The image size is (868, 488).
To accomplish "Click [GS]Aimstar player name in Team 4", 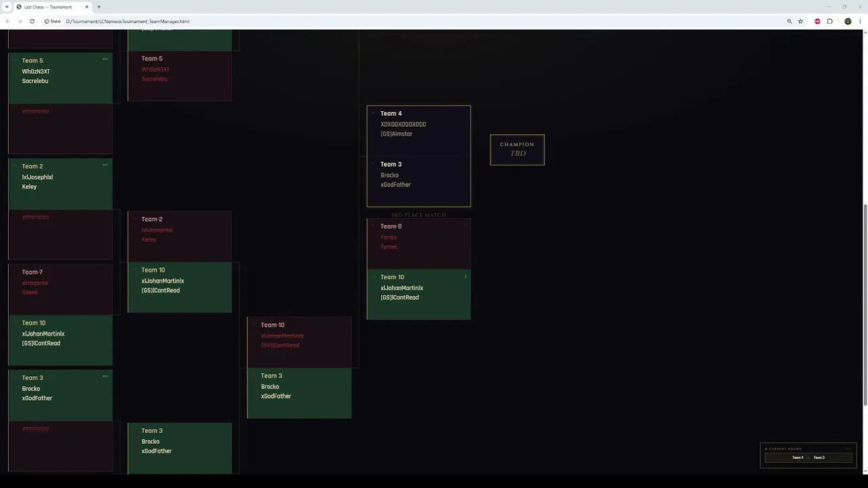I will click(397, 134).
